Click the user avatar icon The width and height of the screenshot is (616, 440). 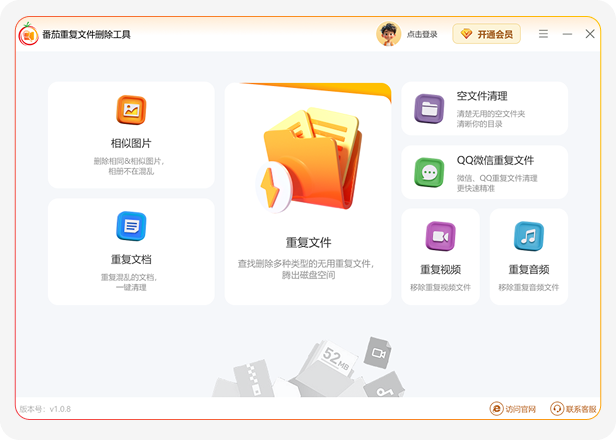(x=388, y=34)
